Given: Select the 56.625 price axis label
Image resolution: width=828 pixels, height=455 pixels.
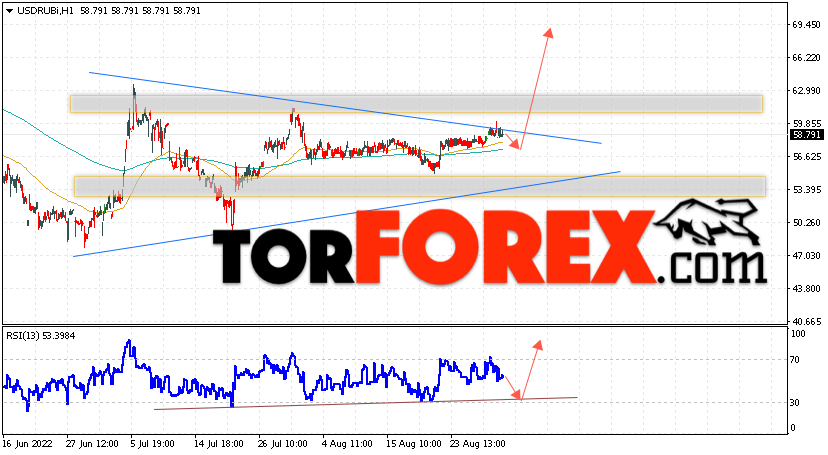Looking at the screenshot, I should pos(806,157).
